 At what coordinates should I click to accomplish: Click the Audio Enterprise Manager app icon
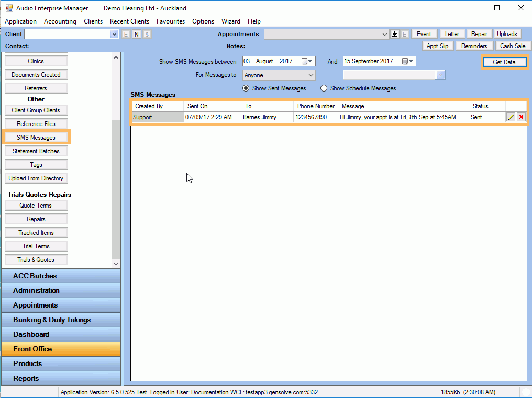pos(9,8)
